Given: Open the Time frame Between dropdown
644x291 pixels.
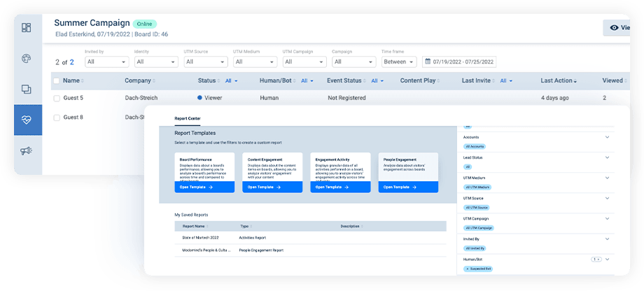Looking at the screenshot, I should [399, 62].
